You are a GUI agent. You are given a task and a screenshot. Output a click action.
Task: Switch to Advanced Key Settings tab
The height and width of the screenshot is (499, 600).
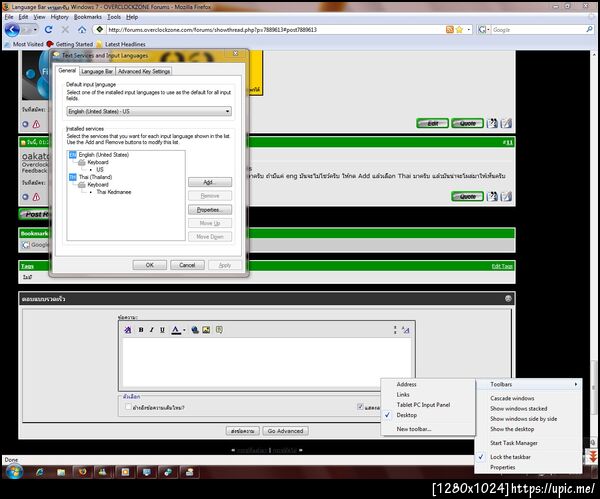(x=144, y=71)
